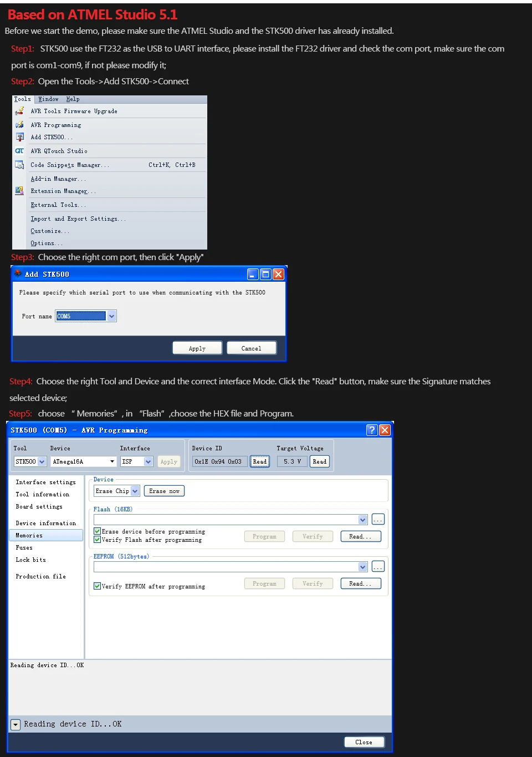Choose AVR Tools Firmware Upgrade entry
Screen dimensions: 532x757
[74, 111]
